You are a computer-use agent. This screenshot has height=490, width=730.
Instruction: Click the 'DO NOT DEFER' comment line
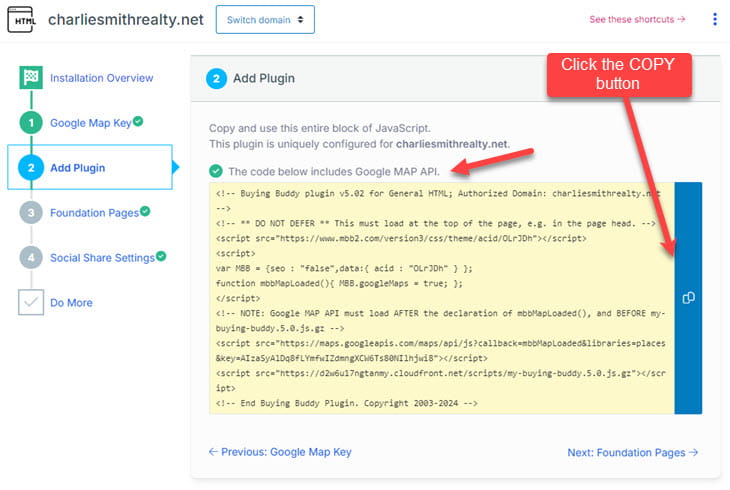[x=435, y=224]
